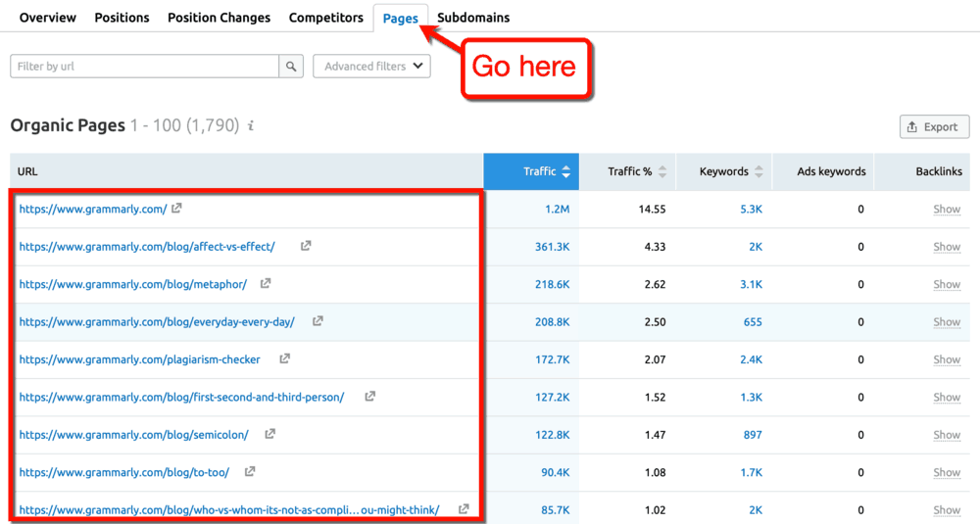Screen dimensions: 980x524
Task: Open external link icon for metaphor URL
Action: pos(266,283)
